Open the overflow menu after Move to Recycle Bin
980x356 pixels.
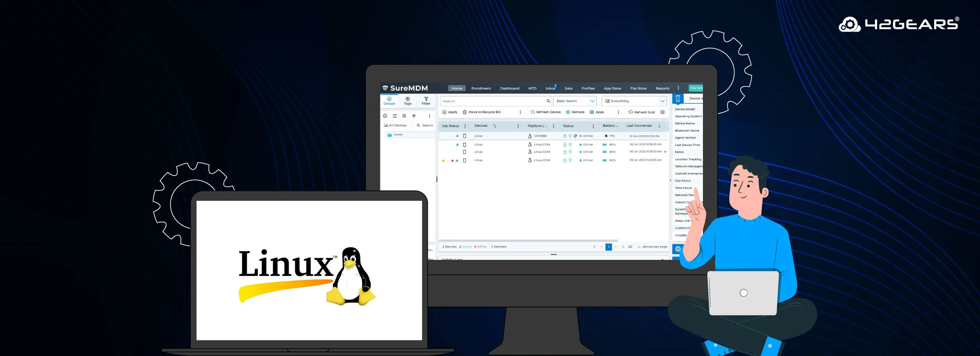[520, 112]
